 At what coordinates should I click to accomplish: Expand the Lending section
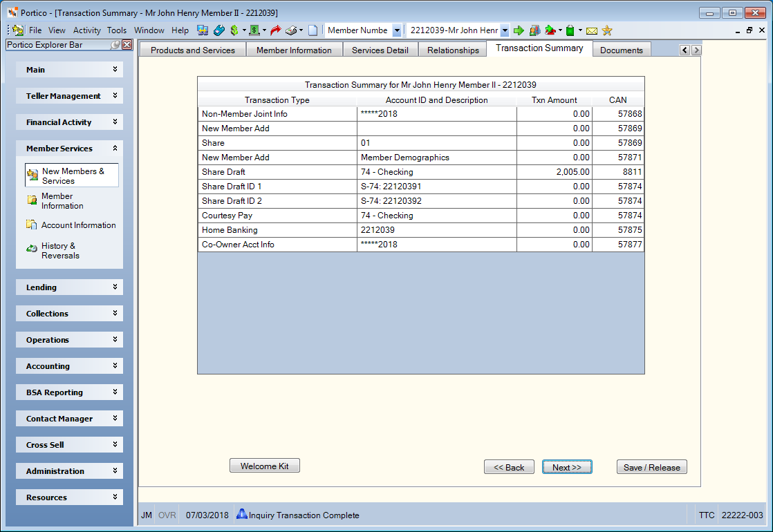[x=70, y=287]
